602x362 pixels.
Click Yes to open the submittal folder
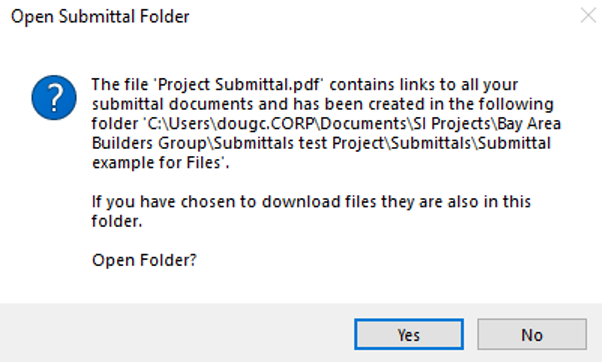tap(408, 334)
